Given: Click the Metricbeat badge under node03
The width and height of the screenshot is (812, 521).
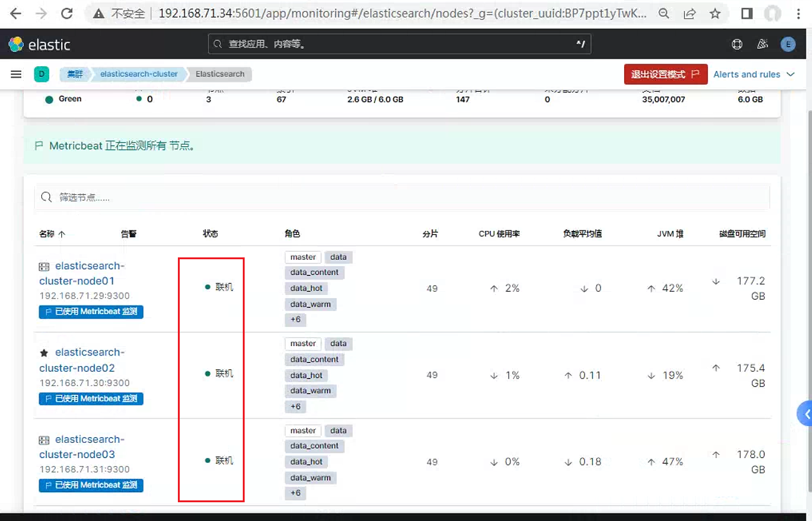Looking at the screenshot, I should tap(91, 485).
